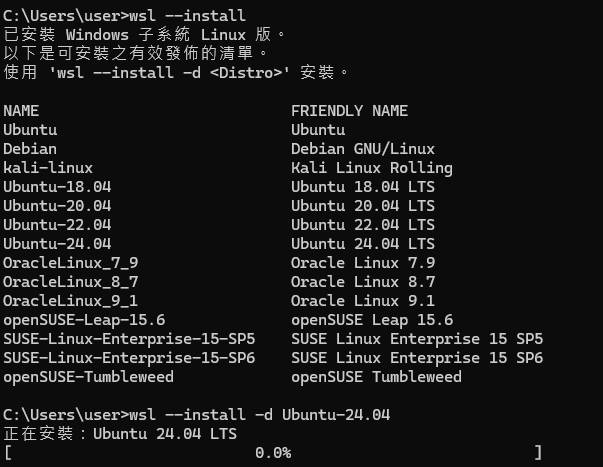Click the NAME column header
The width and height of the screenshot is (603, 467).
[21, 111]
